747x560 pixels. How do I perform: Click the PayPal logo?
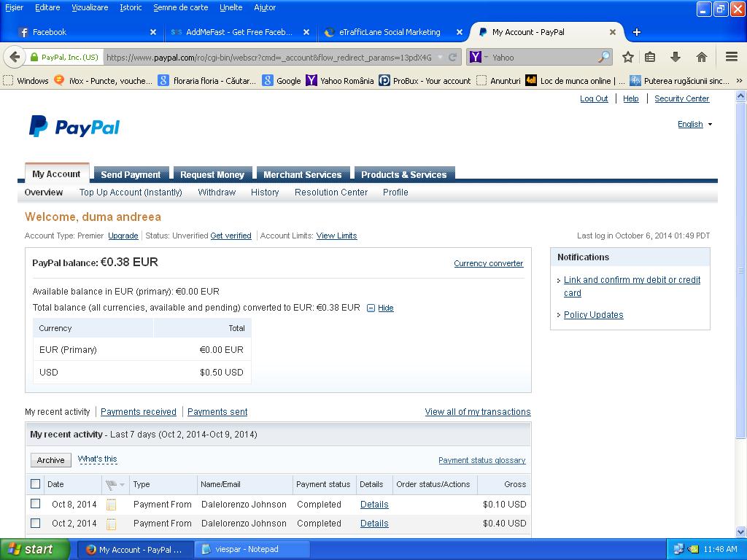coord(74,127)
